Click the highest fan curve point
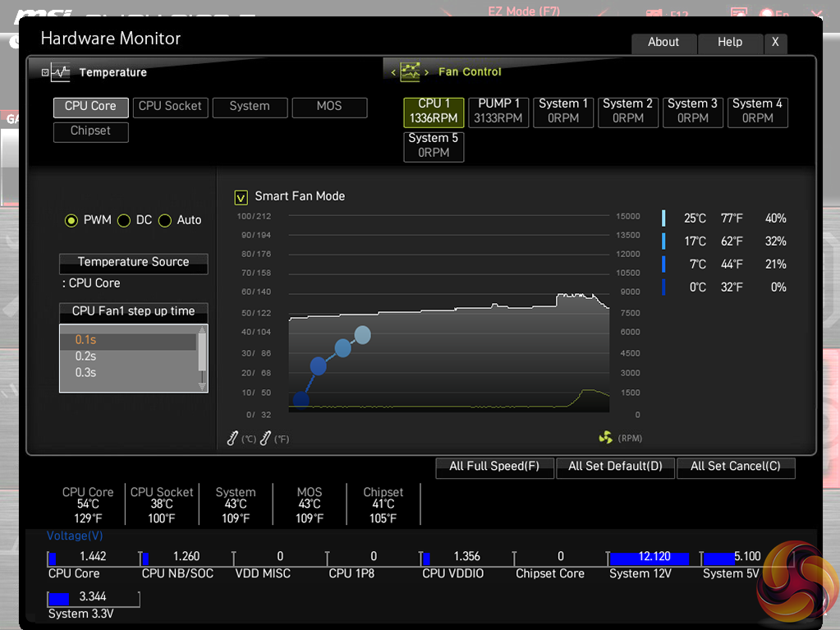 pyautogui.click(x=362, y=334)
